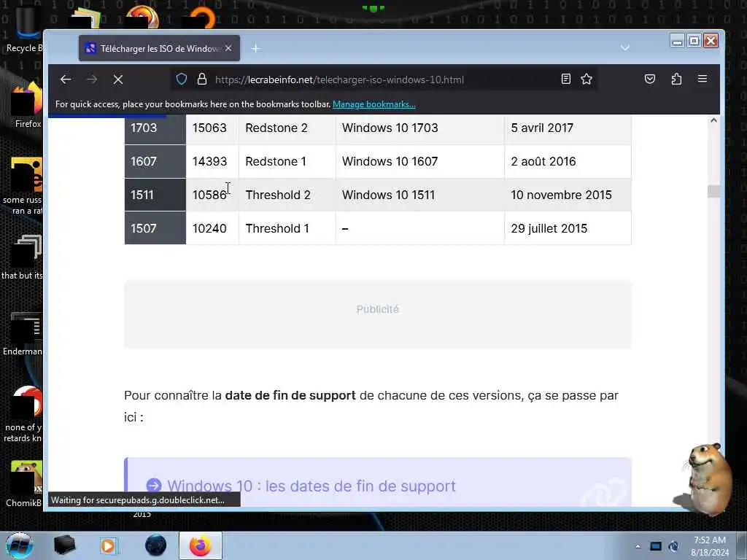The width and height of the screenshot is (747, 560).
Task: Open Windows 10 fin de support link
Action: click(x=311, y=486)
